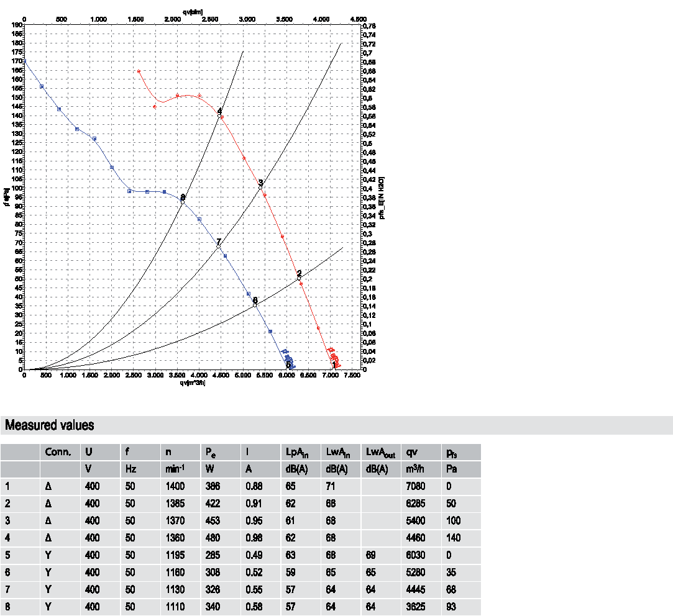Click airflow value "3625" in the table
Screen dimensions: 673x616
click(416, 607)
